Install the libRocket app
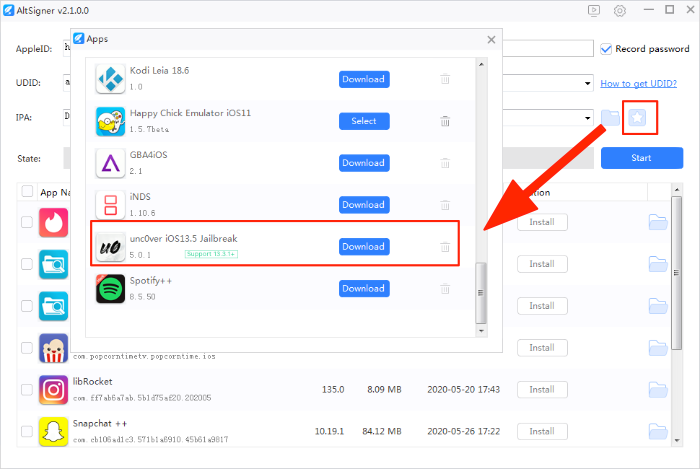Image resolution: width=700 pixels, height=469 pixels. click(x=542, y=390)
